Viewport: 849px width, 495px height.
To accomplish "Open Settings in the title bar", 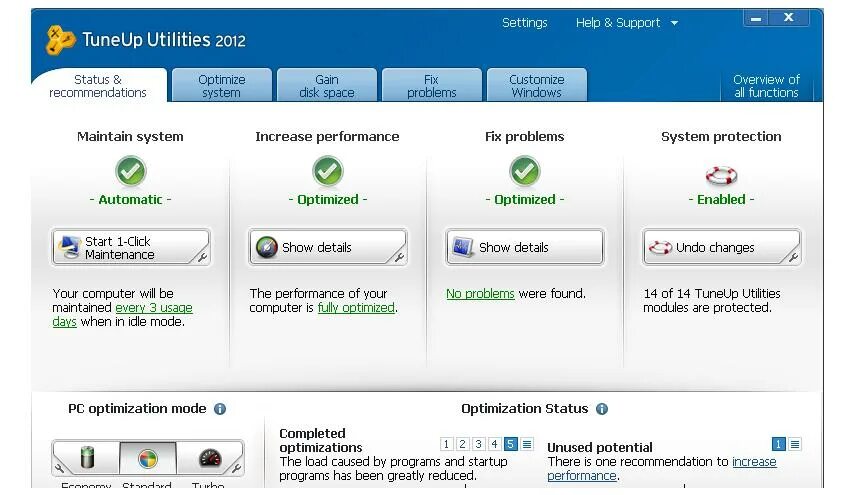I will tap(525, 23).
